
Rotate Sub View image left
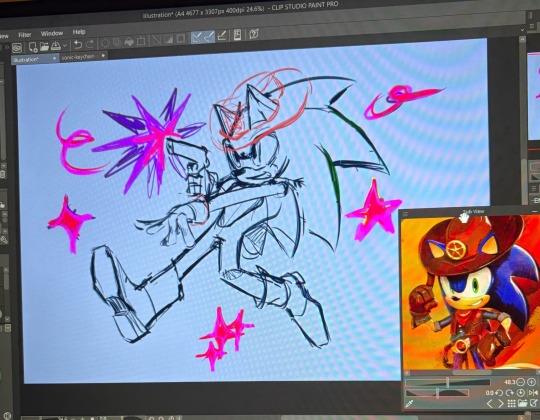pyautogui.click(x=499, y=393)
